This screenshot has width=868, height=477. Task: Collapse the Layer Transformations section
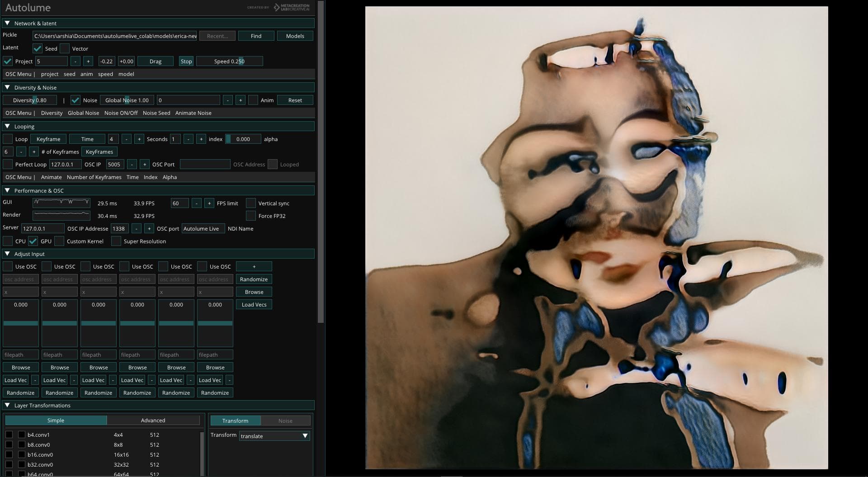[7, 405]
